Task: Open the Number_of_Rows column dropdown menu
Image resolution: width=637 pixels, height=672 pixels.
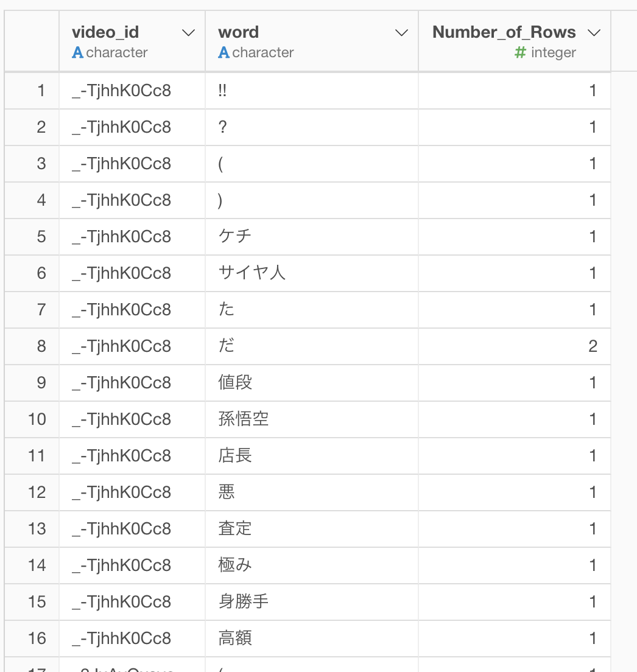Action: (x=594, y=33)
